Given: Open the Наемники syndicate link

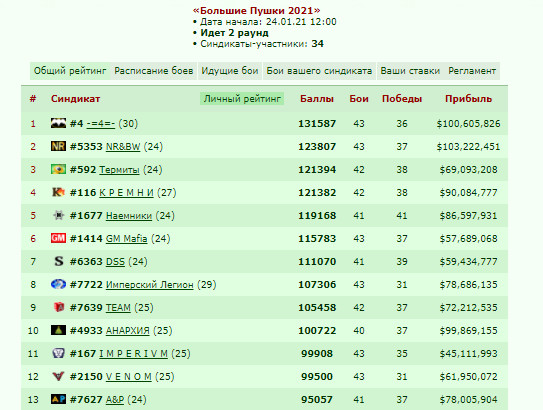Looking at the screenshot, I should (129, 216).
